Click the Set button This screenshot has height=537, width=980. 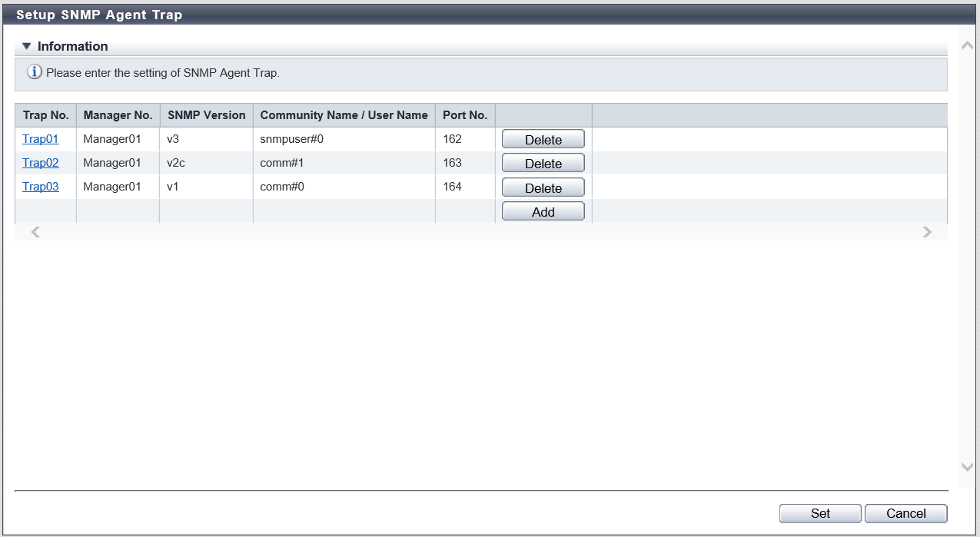click(x=820, y=513)
